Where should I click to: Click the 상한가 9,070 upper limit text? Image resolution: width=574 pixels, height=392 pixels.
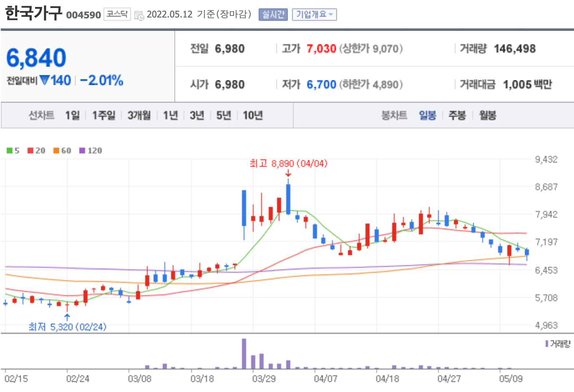(x=371, y=49)
